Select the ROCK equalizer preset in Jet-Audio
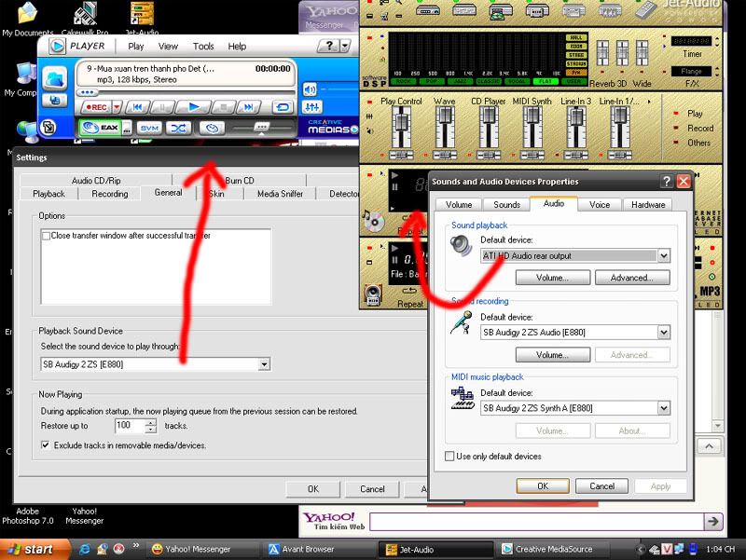Screen dimensions: 746x560 tap(403, 81)
